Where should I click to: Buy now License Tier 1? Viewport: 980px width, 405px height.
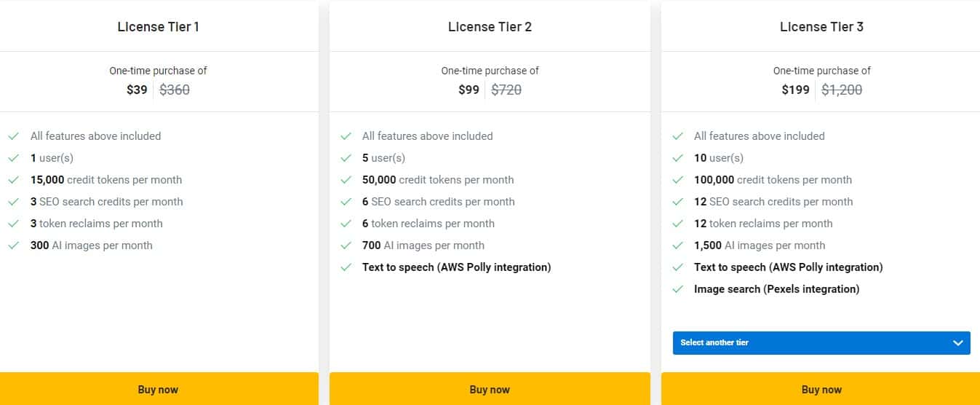159,390
